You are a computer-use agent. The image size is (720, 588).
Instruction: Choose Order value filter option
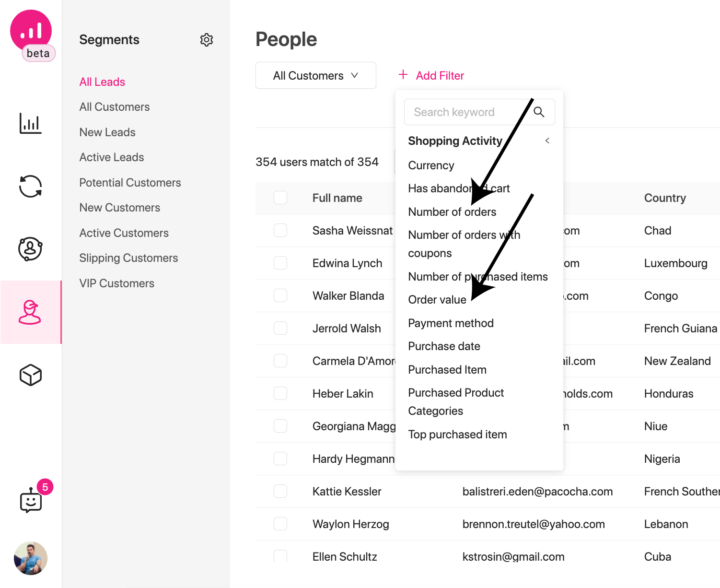[437, 300]
